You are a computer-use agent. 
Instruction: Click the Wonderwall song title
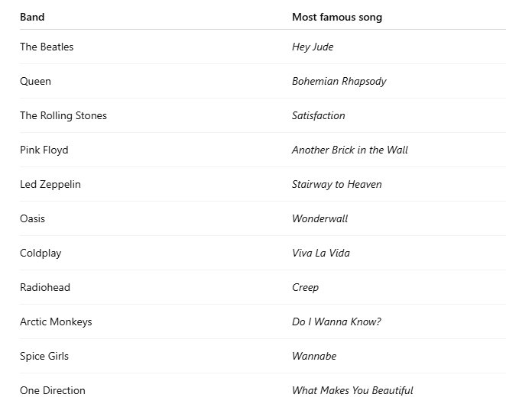click(x=319, y=218)
